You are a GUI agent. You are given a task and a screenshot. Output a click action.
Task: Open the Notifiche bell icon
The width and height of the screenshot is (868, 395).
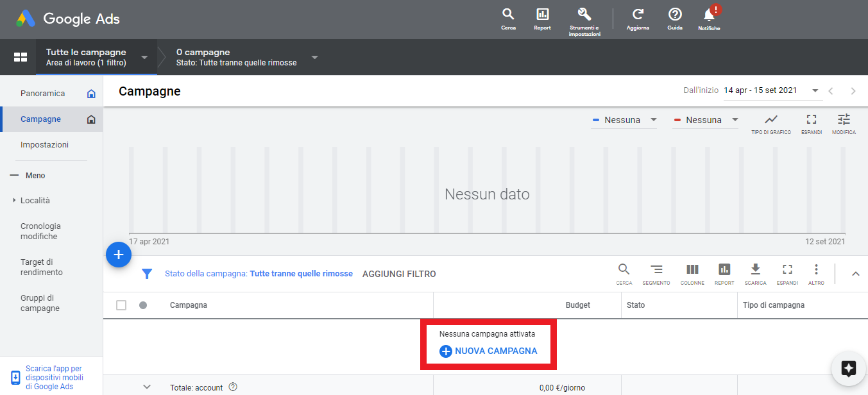(x=709, y=15)
